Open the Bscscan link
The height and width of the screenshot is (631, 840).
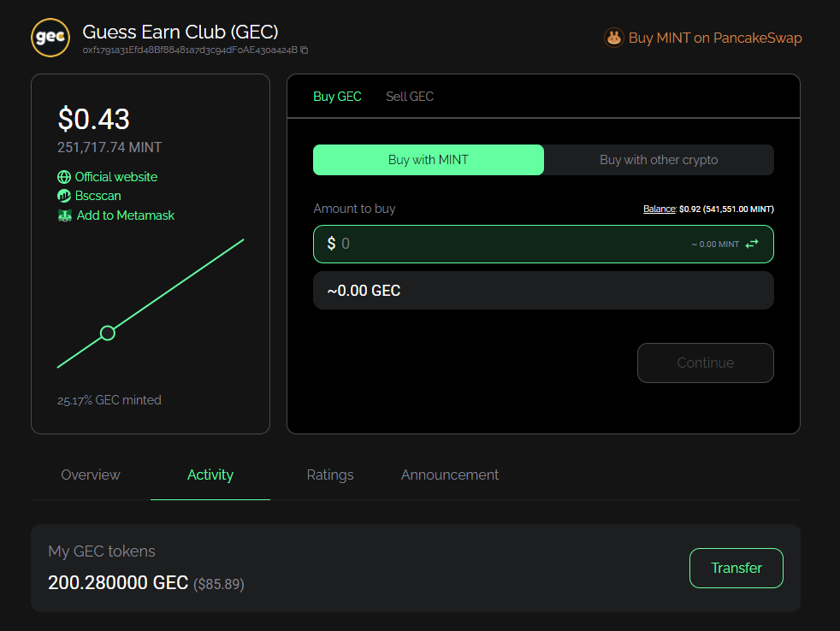click(x=98, y=196)
